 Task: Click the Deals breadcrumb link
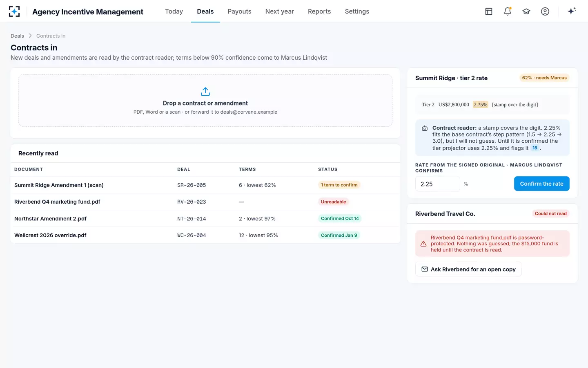coord(17,36)
